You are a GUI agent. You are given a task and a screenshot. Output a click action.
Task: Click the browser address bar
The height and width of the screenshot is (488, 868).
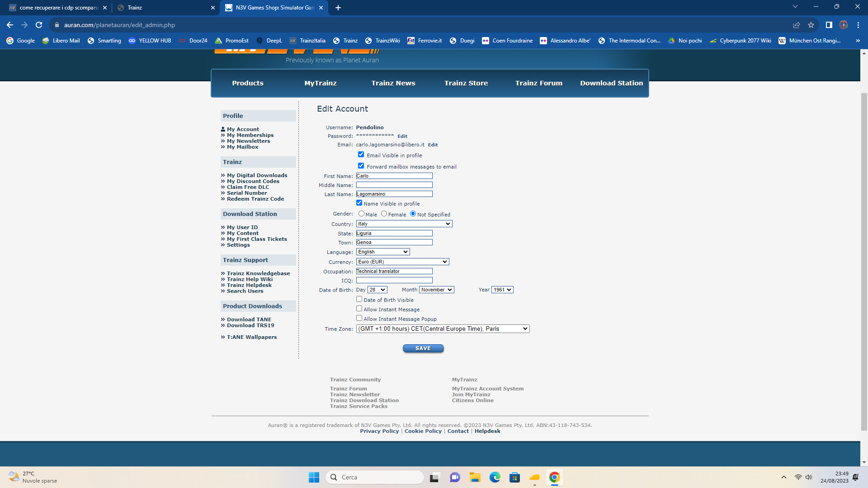(420, 25)
